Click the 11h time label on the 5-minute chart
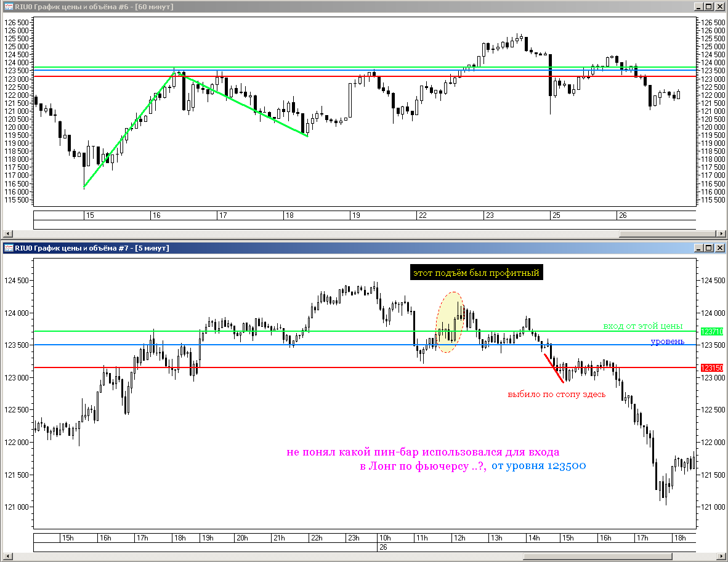 (422, 538)
